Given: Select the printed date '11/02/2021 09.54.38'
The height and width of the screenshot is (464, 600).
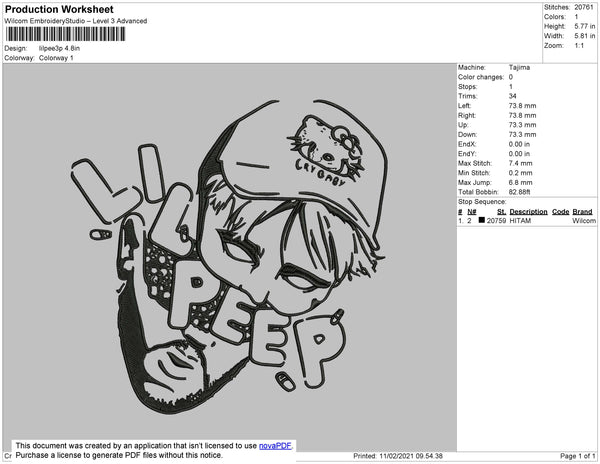Looking at the screenshot, I should coord(411,456).
